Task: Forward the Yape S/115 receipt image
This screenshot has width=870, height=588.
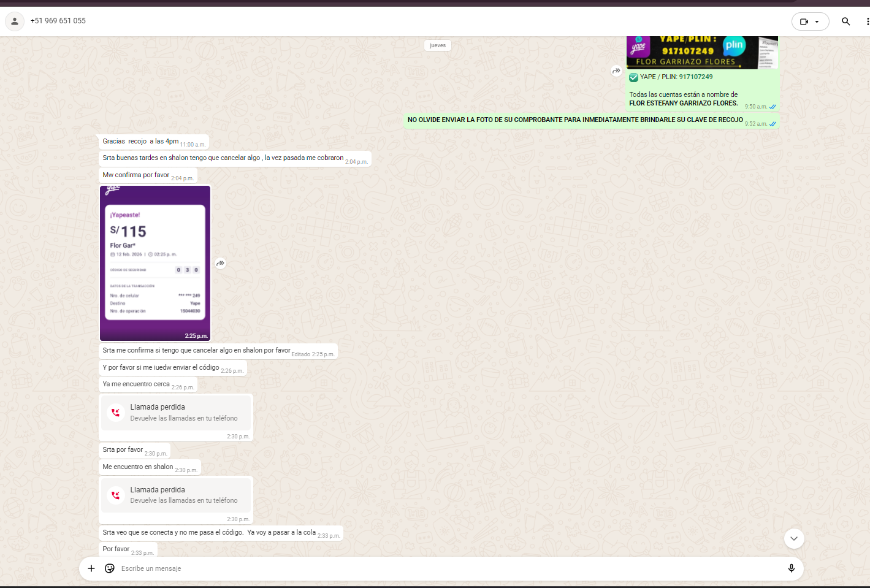Action: (x=220, y=264)
